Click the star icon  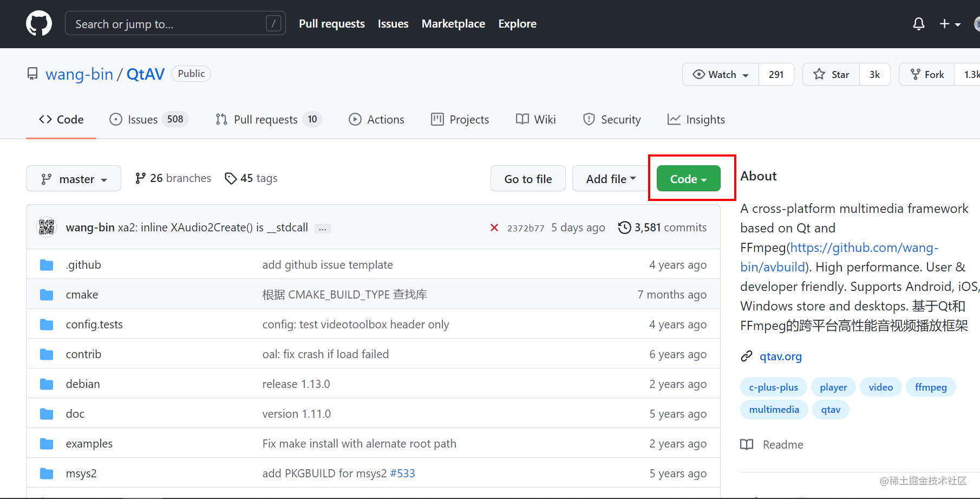click(x=819, y=74)
